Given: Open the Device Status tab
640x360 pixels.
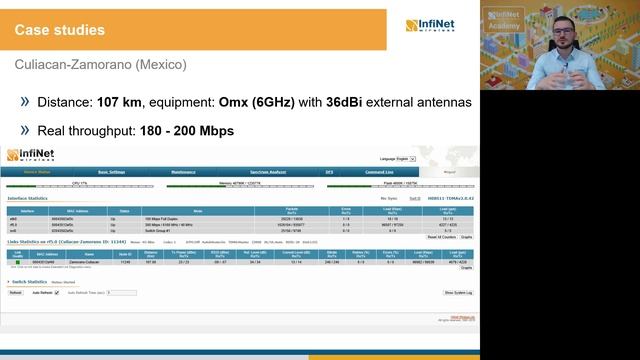Looking at the screenshot, I should click(x=37, y=172).
